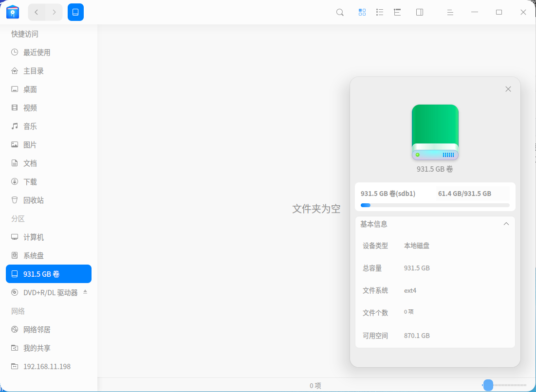Open the main hamburger menu
This screenshot has height=392, width=536.
[450, 12]
